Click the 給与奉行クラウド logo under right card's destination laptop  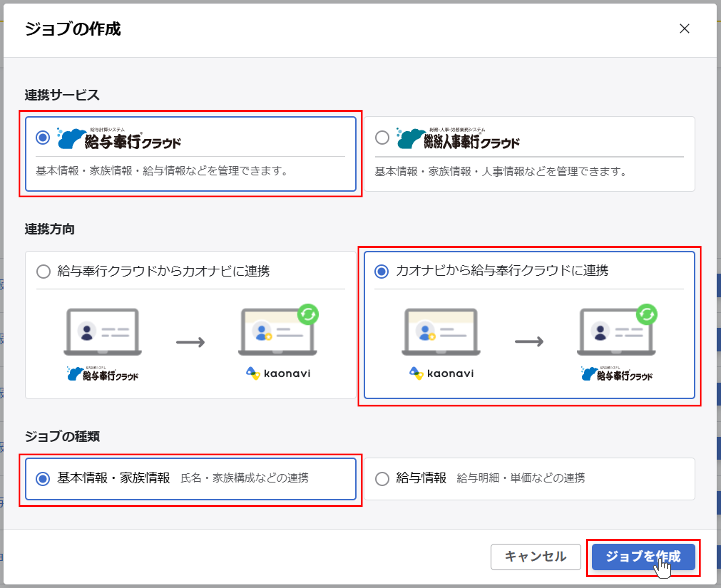click(x=617, y=374)
